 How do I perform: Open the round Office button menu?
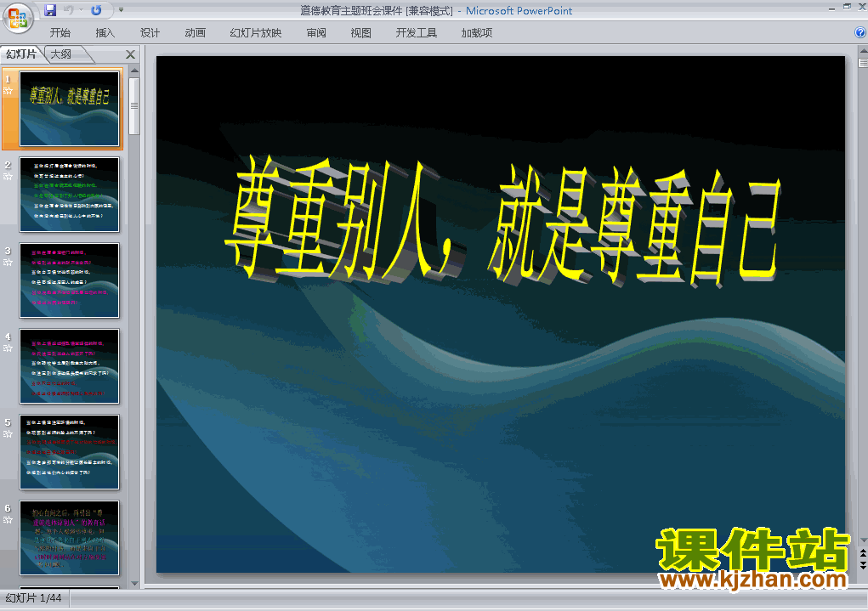pos(18,17)
